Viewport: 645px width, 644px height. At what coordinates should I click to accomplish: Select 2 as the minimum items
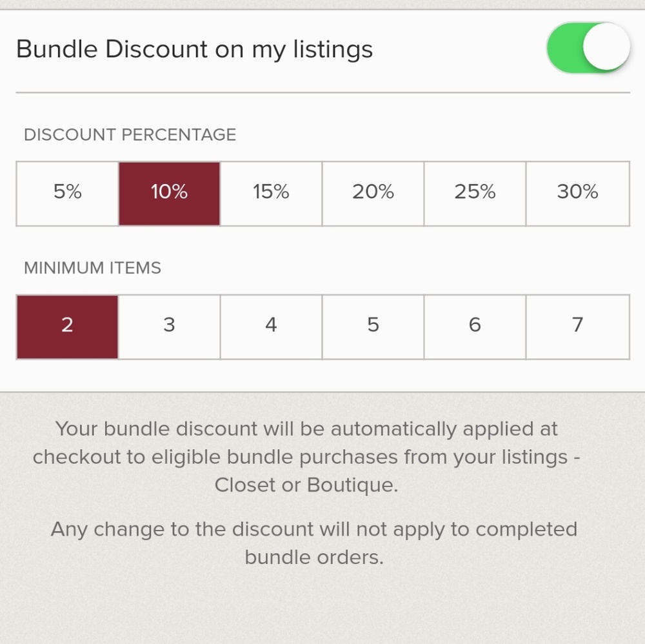tap(66, 326)
